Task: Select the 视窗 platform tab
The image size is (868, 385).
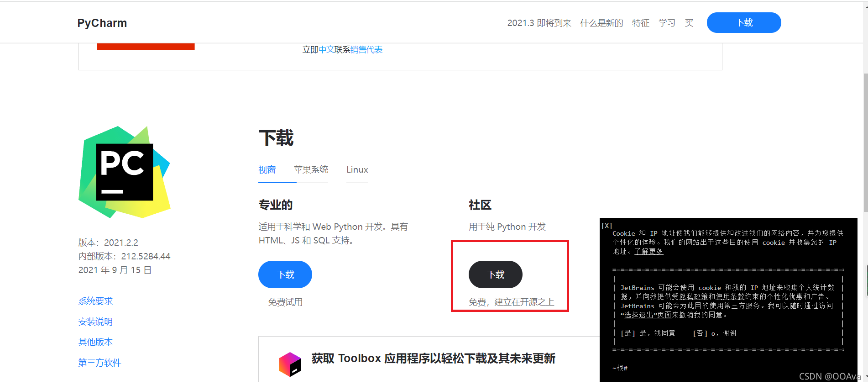Action: [x=267, y=170]
